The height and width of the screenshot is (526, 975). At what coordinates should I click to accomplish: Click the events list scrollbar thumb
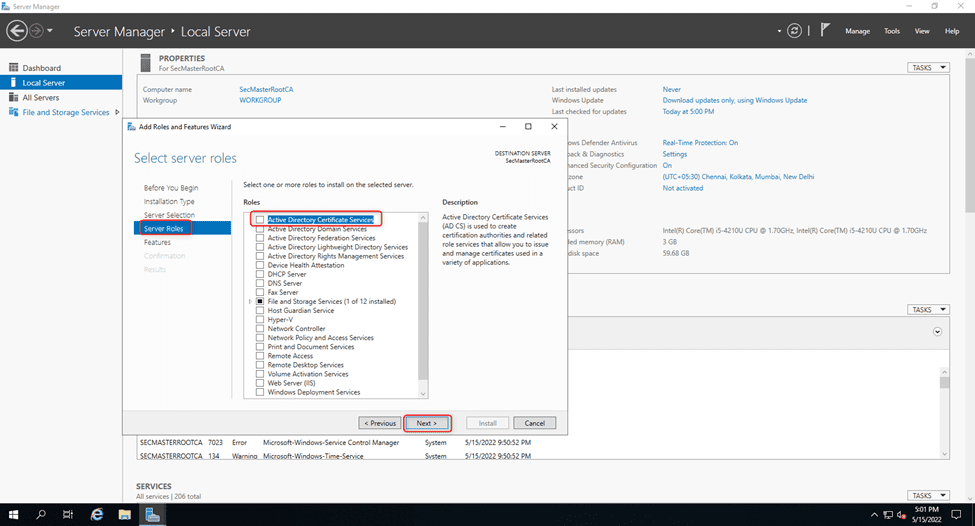(945, 382)
